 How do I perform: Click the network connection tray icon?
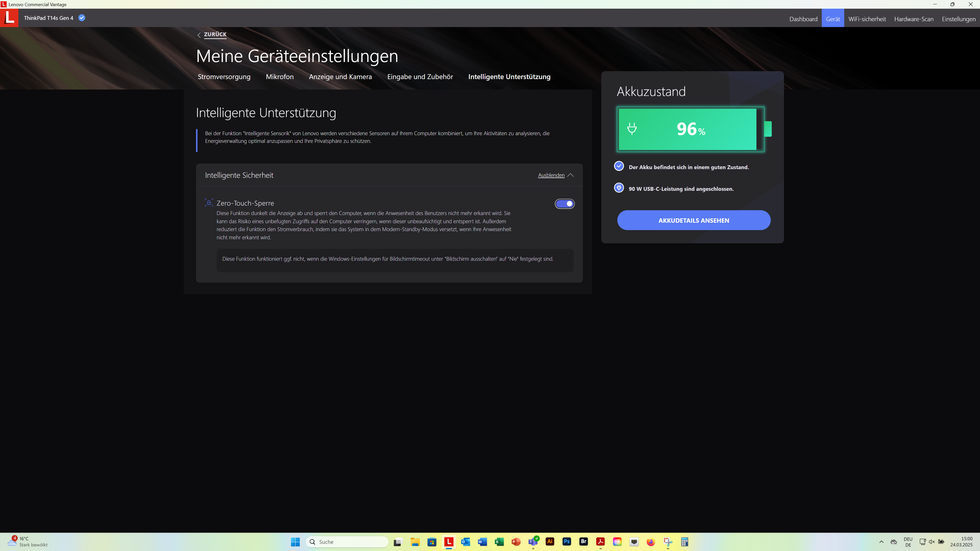[922, 542]
